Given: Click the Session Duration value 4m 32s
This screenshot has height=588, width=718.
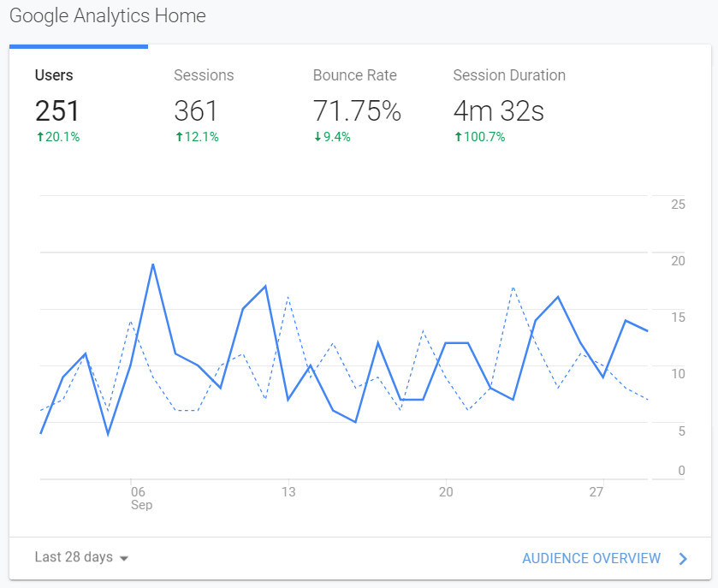Looking at the screenshot, I should 499,110.
